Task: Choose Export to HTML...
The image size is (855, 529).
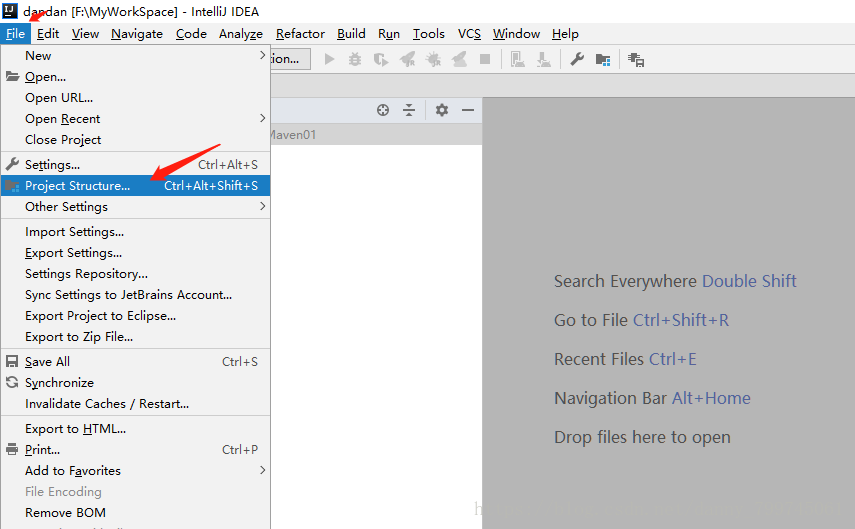Action: click(135, 429)
